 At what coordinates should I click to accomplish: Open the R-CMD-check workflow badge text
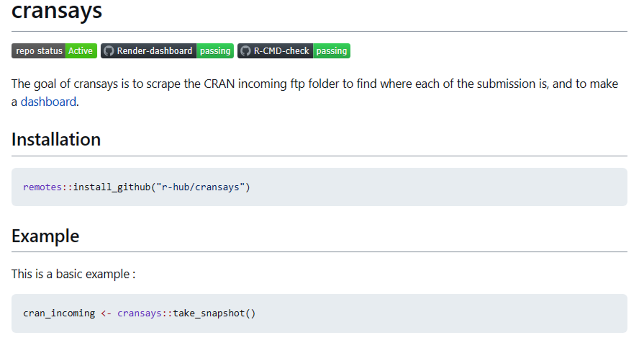click(x=281, y=51)
